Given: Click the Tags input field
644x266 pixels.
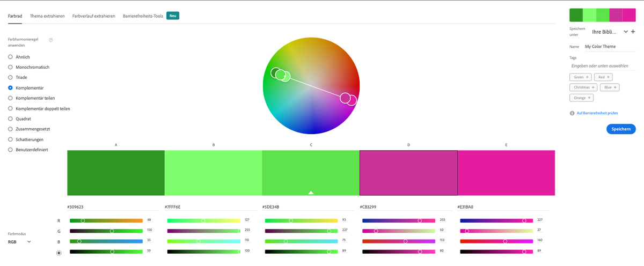Looking at the screenshot, I should click(602, 65).
